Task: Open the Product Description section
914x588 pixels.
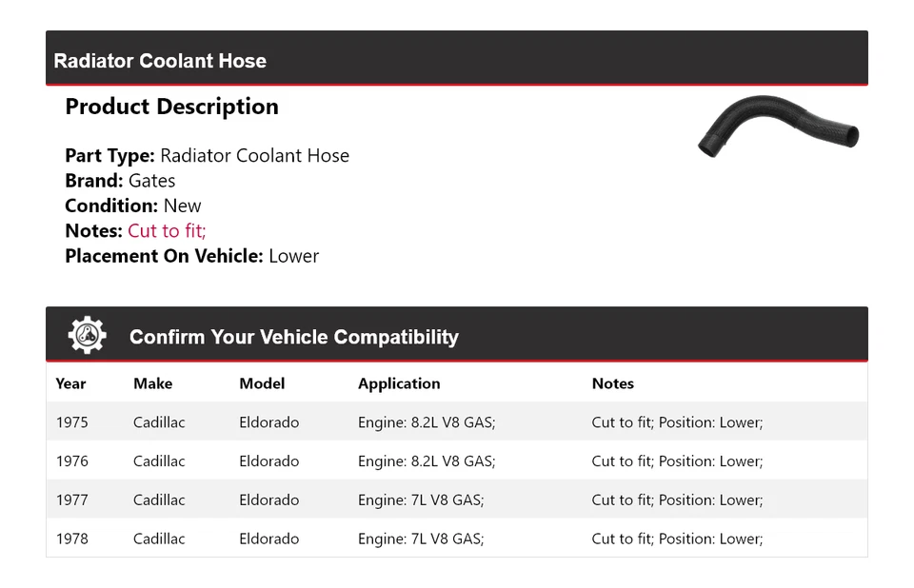Action: (x=171, y=107)
